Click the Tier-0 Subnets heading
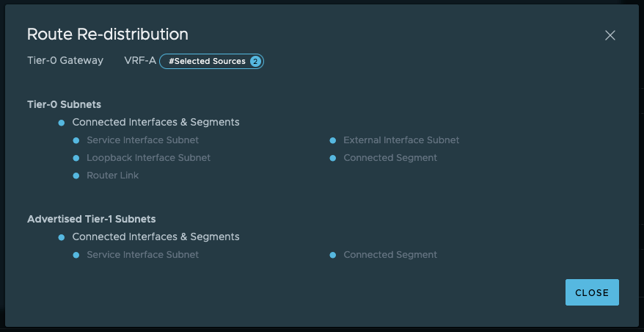Viewport: 644px width, 332px height. tap(64, 104)
